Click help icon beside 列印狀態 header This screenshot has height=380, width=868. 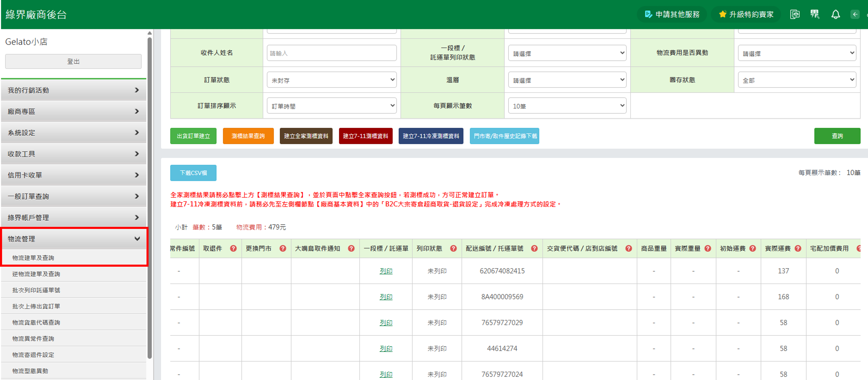453,248
